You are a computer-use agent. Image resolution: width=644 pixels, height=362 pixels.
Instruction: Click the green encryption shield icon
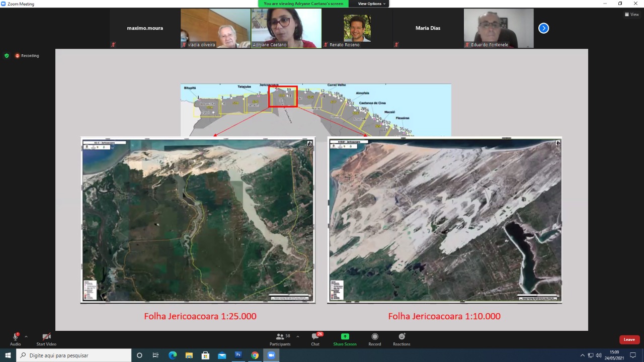click(x=7, y=56)
